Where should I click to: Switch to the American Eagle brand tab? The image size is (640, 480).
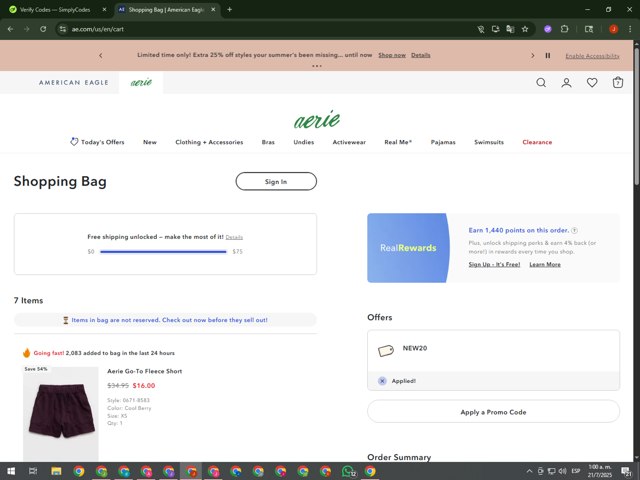[73, 82]
